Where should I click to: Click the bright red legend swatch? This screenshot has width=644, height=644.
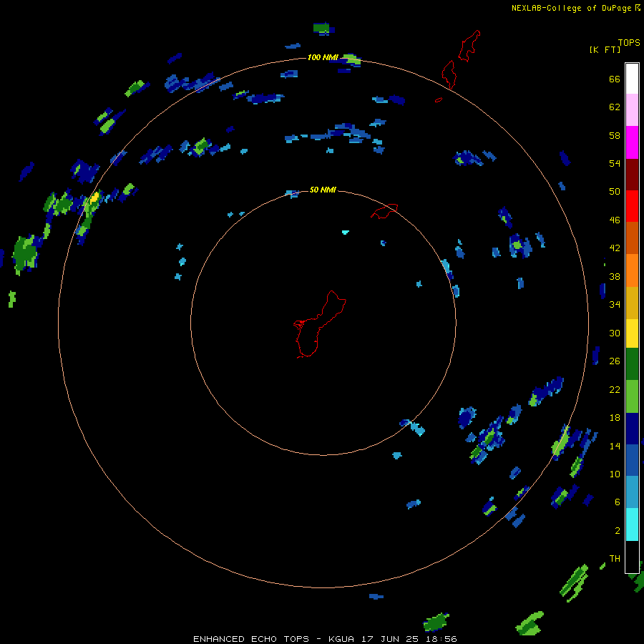pos(632,206)
